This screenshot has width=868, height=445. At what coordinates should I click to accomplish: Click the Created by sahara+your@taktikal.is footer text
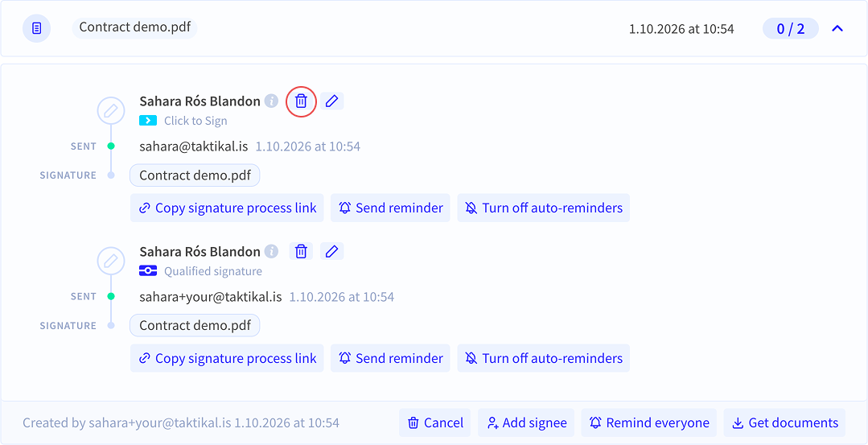(x=181, y=422)
